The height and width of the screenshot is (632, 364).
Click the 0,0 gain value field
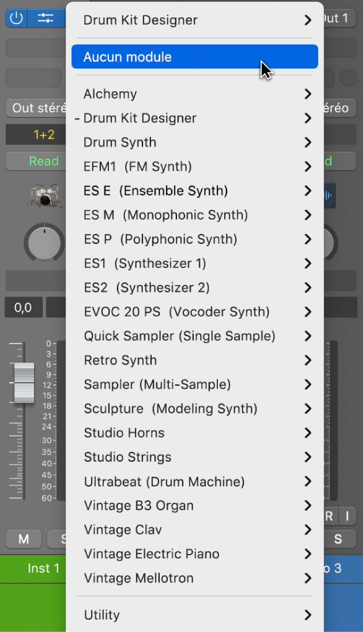click(24, 308)
